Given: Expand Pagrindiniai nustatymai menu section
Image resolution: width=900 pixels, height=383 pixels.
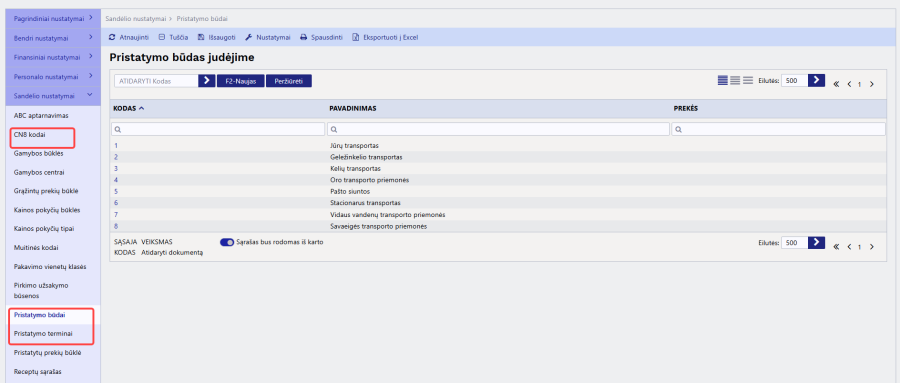Looking at the screenshot, I should point(53,18).
